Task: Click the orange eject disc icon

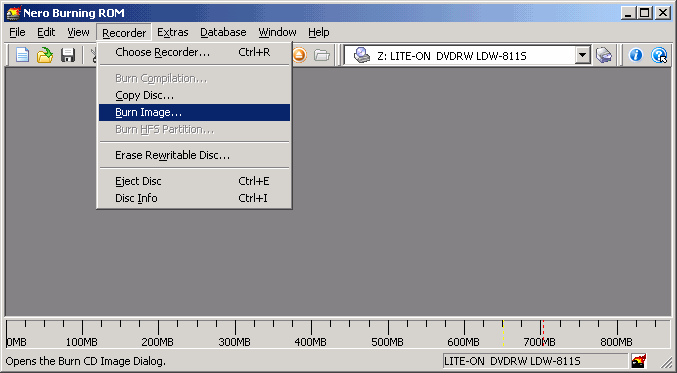Action: (x=300, y=55)
